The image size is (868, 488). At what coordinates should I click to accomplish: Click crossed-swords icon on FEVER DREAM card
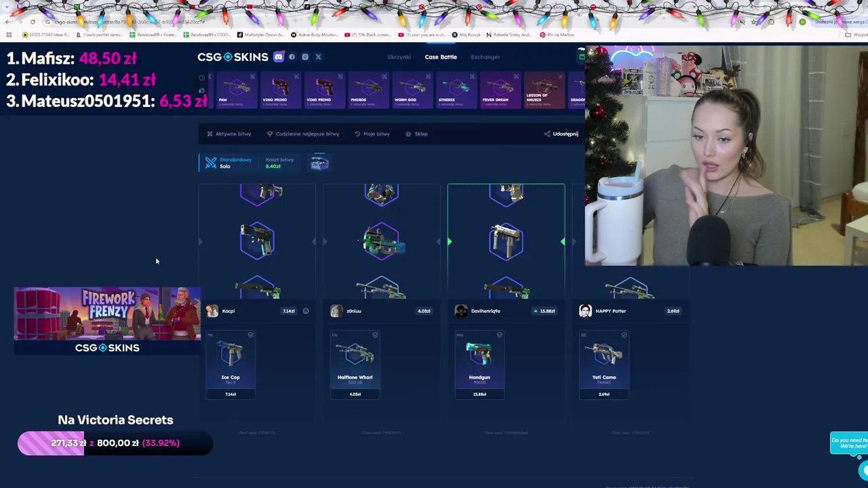point(517,77)
